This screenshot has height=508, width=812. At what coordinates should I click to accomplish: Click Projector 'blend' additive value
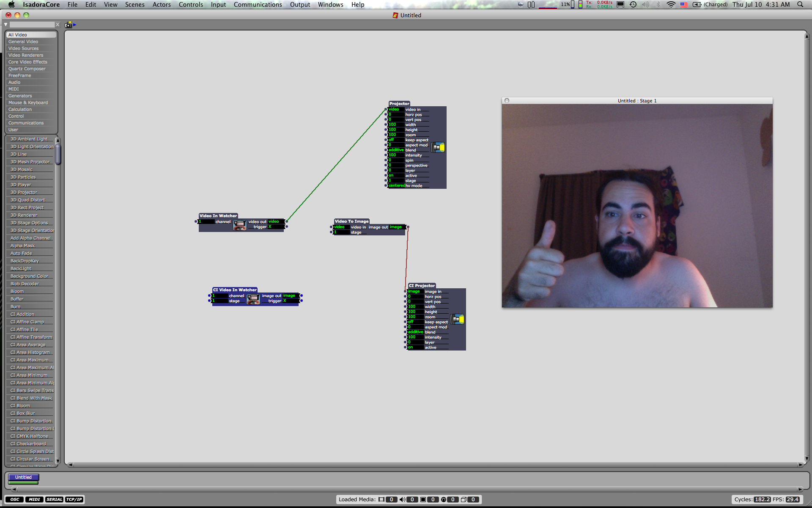[x=396, y=150]
